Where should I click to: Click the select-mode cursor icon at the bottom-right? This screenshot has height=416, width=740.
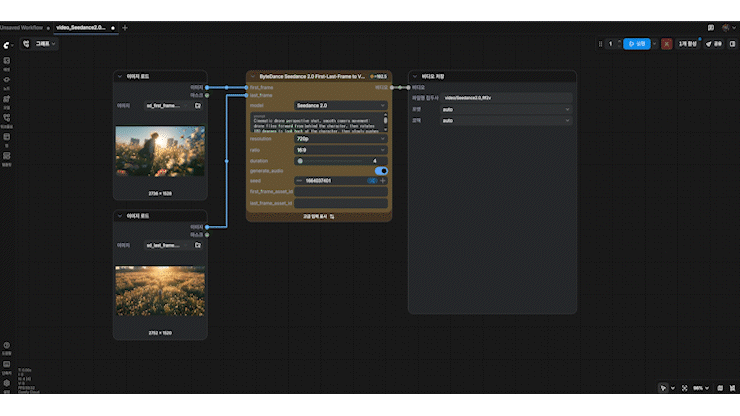click(x=663, y=388)
